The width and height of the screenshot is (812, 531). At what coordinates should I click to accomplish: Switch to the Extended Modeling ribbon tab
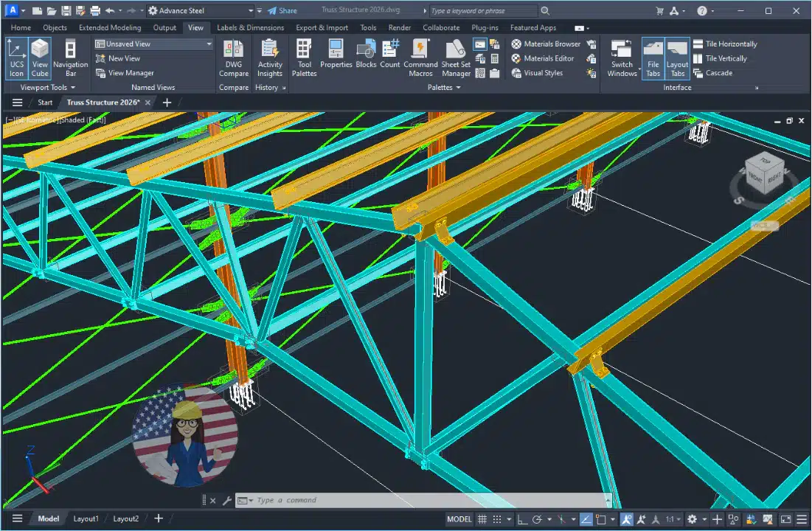tap(110, 28)
